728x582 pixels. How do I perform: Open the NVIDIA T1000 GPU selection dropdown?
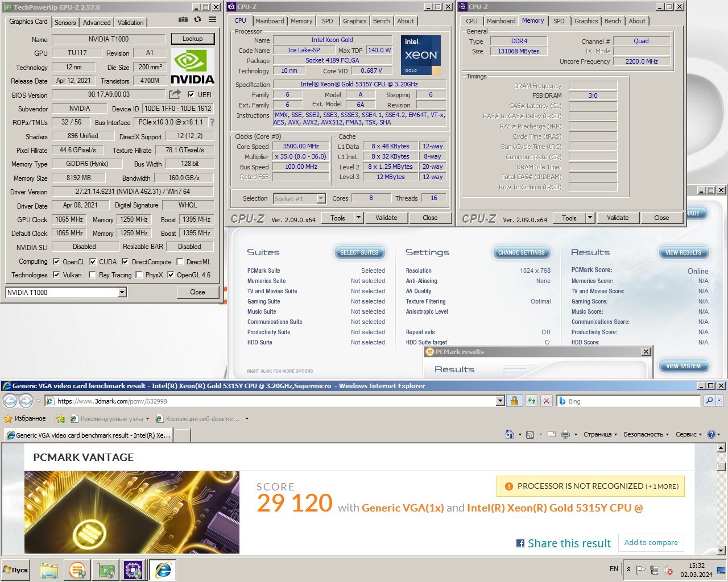tap(122, 292)
